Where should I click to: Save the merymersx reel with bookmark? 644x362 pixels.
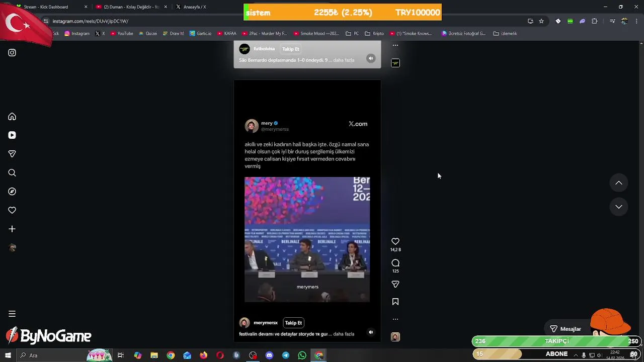coord(395,302)
